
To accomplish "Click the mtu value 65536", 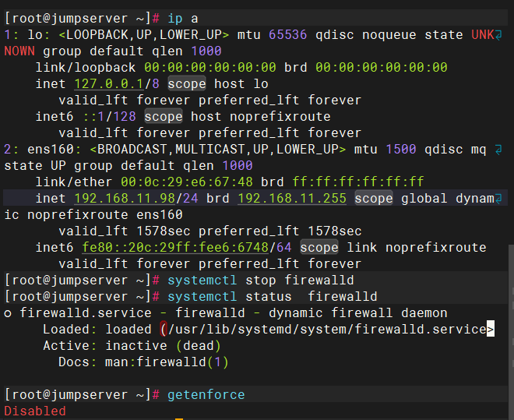I will (x=288, y=35).
